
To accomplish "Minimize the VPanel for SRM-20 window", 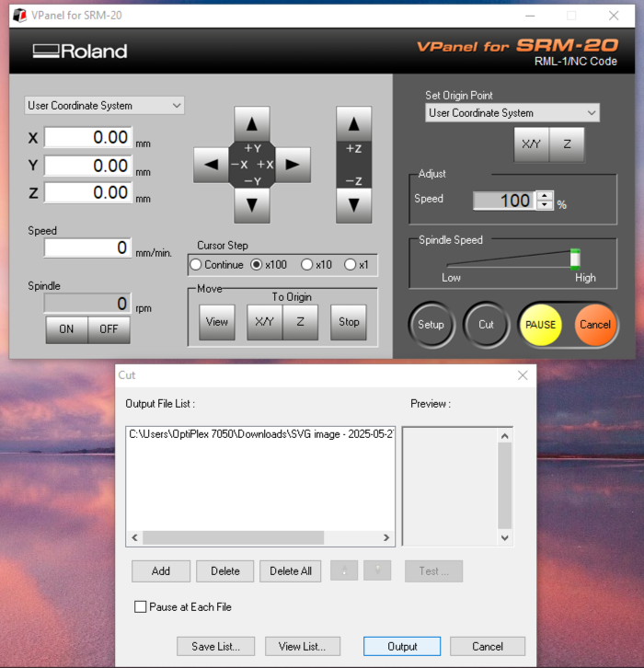I will (x=530, y=16).
